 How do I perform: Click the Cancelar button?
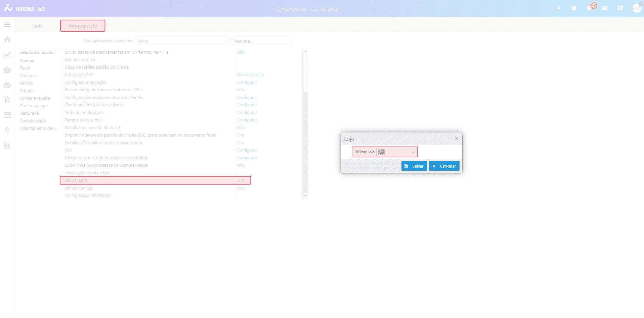point(444,166)
